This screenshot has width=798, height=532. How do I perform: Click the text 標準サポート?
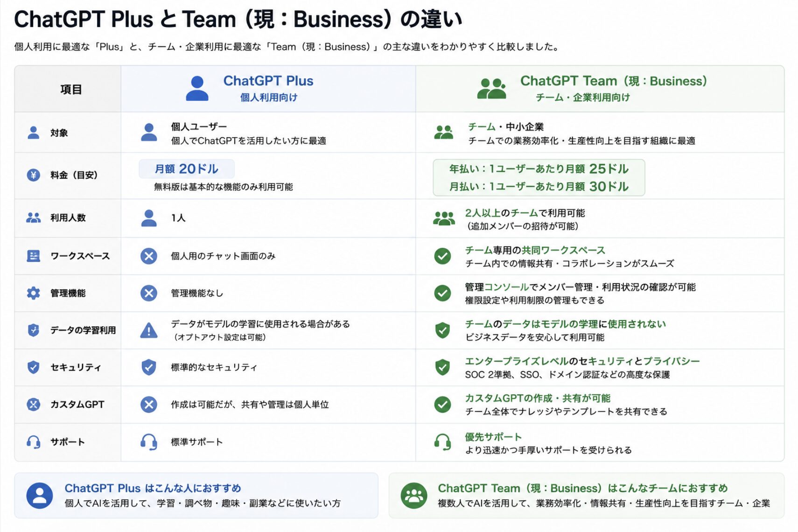197,442
